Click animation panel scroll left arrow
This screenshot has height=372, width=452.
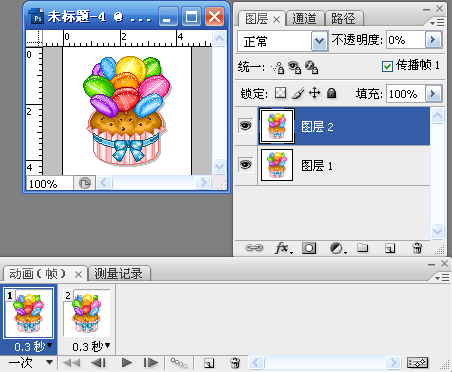point(257,362)
